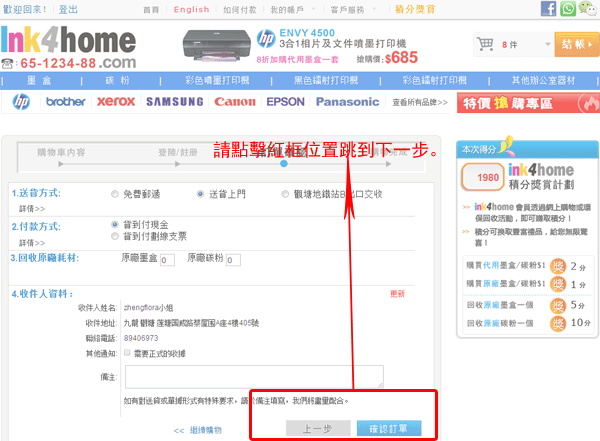Open the 黑色鐳射打印機 category tab
Screen dimensions: 600x441
click(x=326, y=80)
